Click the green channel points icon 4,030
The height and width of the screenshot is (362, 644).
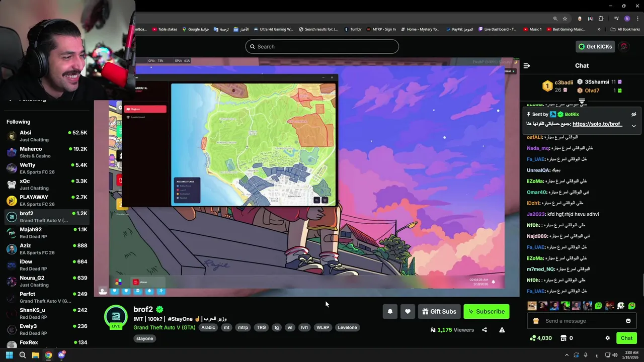541,338
